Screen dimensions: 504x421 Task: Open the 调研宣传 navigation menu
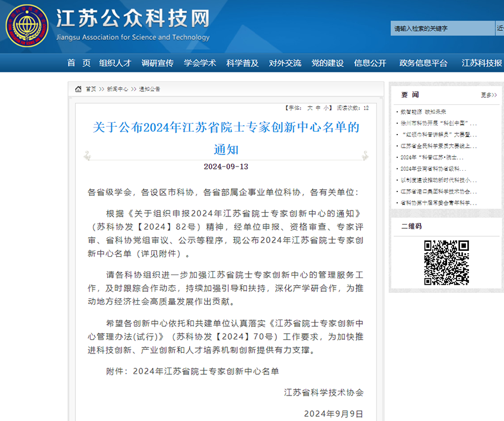[158, 63]
